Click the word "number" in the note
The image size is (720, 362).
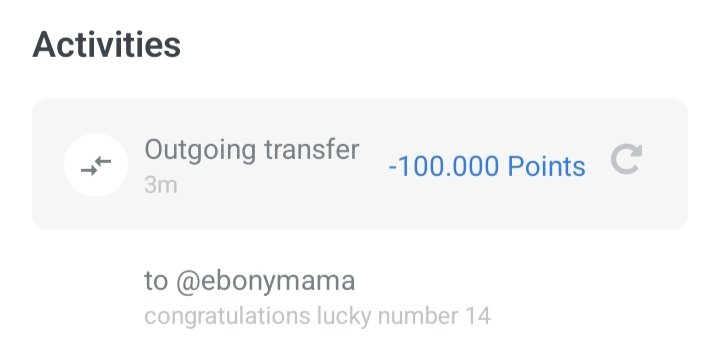[x=417, y=316]
